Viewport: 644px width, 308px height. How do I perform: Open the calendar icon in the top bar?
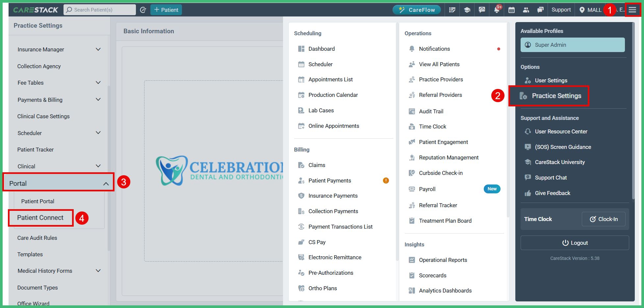pos(511,10)
